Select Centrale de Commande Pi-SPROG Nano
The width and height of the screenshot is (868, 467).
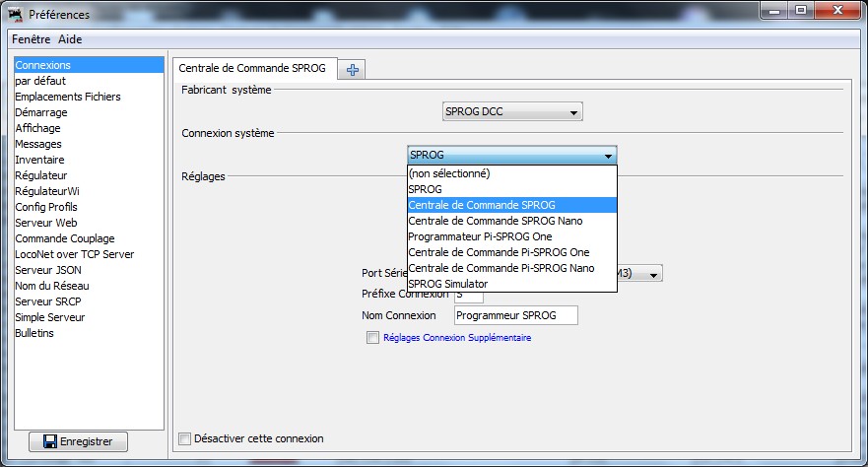click(512, 268)
